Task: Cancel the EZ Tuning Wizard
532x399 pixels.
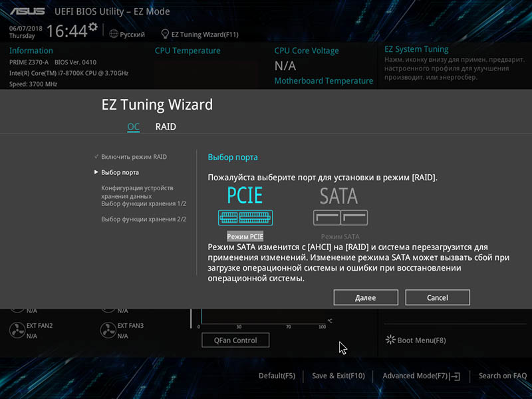Action: 438,297
